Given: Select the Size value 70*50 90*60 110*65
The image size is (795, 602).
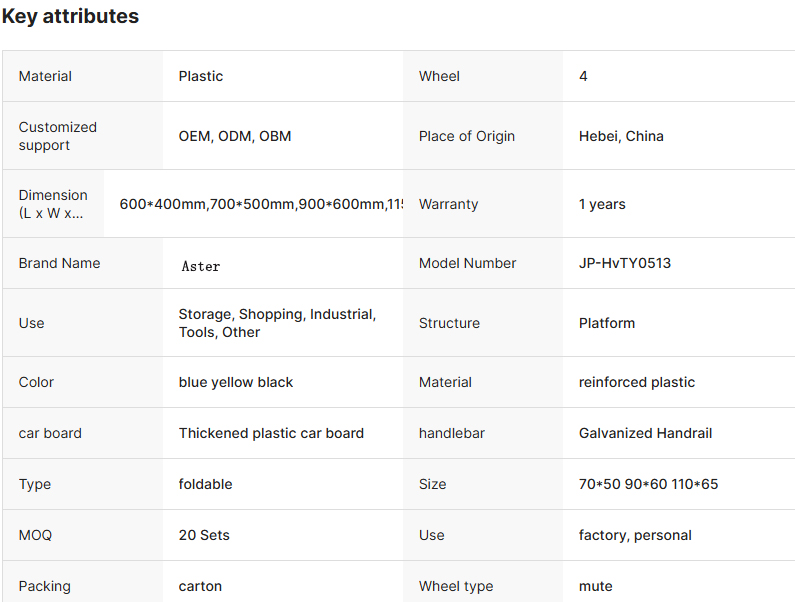Looking at the screenshot, I should point(648,484).
